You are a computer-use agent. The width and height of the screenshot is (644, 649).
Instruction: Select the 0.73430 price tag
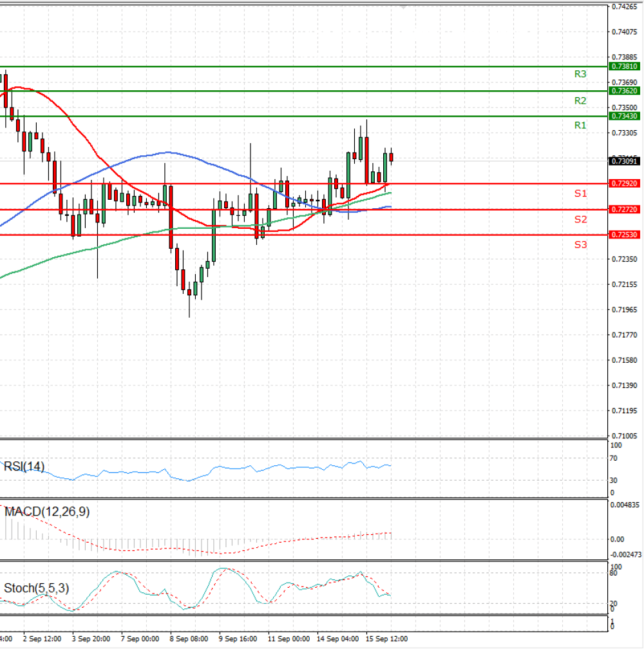[624, 116]
